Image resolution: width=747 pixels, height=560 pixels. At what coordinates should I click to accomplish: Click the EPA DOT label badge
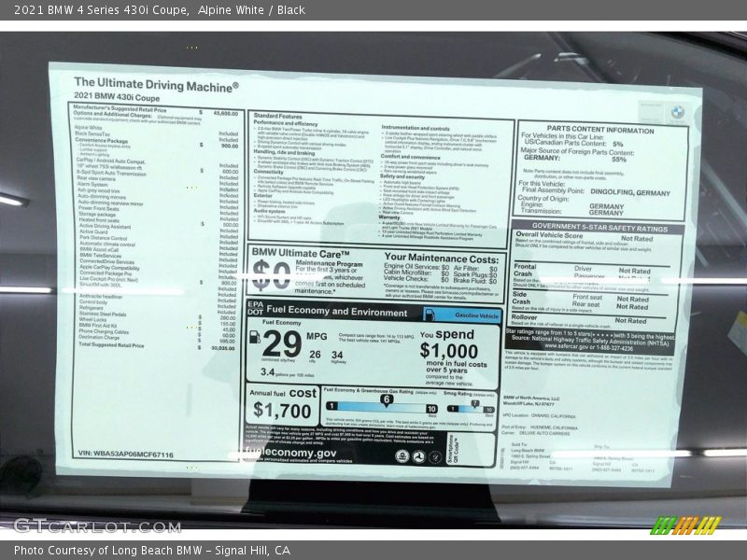point(257,309)
